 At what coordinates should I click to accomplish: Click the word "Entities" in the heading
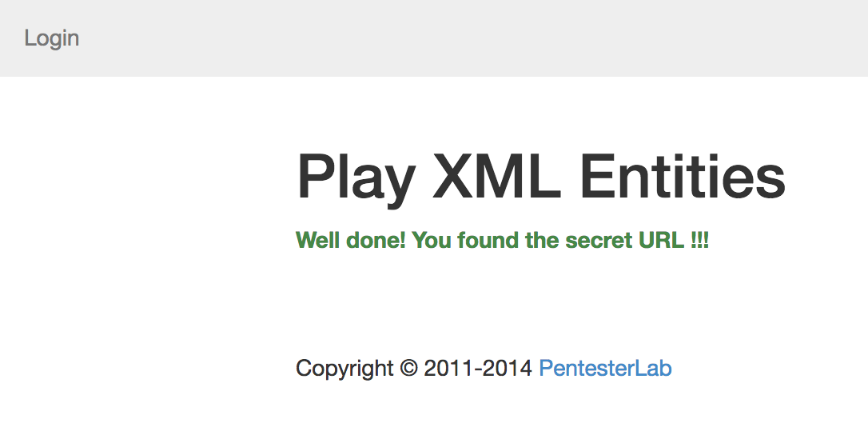[x=683, y=178]
